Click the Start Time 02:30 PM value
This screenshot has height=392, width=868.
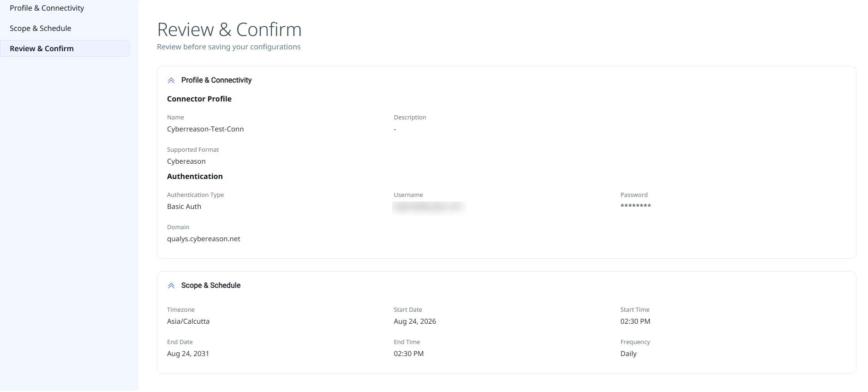point(635,321)
